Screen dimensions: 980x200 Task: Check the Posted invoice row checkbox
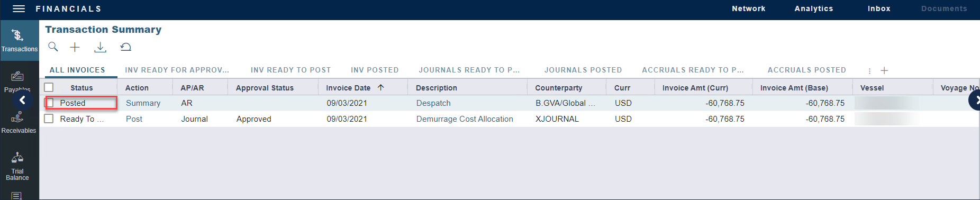[49, 103]
